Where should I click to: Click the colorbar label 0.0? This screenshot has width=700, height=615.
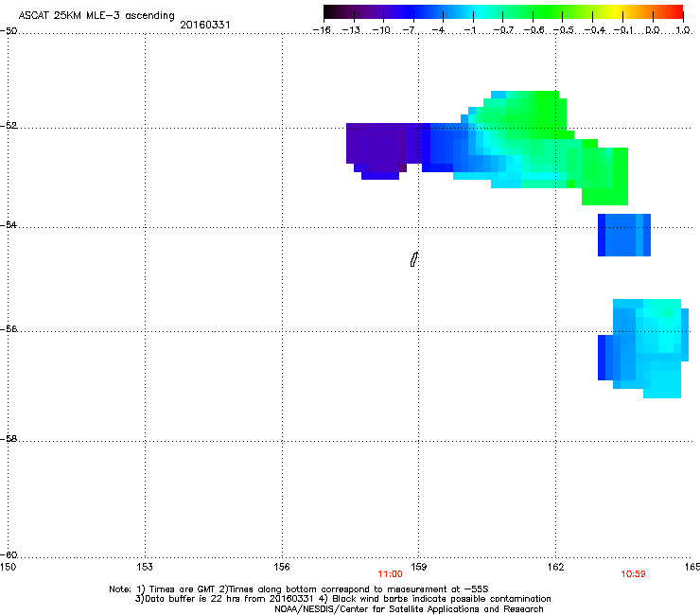point(653,30)
